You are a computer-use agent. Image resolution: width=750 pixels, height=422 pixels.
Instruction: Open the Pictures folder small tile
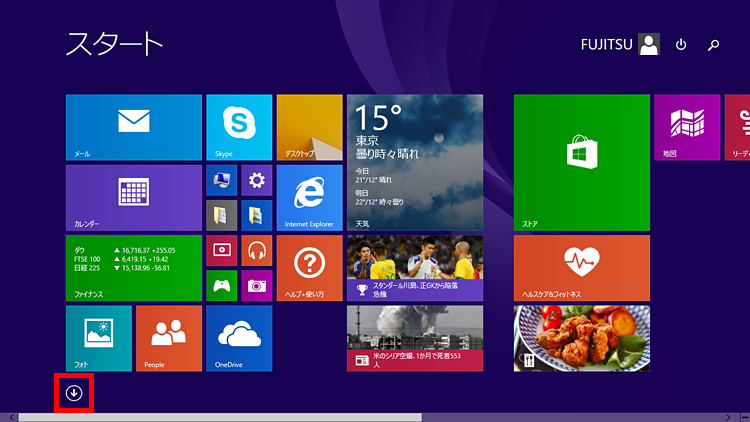pyautogui.click(x=257, y=215)
